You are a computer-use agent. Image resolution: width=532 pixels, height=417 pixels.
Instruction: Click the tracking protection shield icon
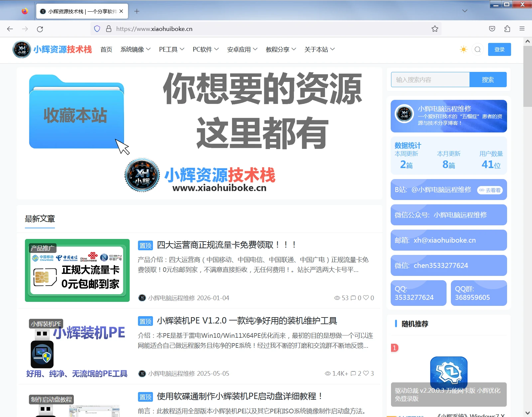point(97,29)
